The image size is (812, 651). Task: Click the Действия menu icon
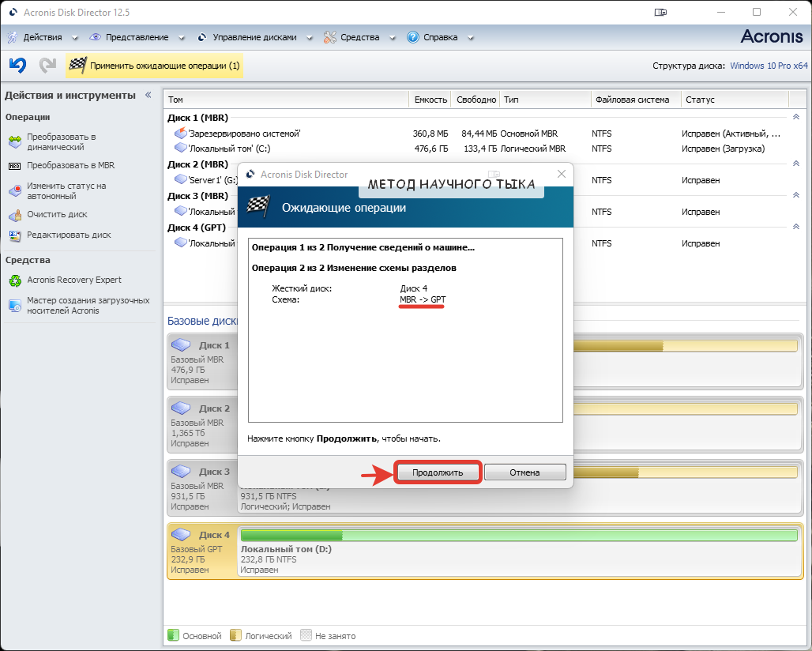[x=13, y=37]
